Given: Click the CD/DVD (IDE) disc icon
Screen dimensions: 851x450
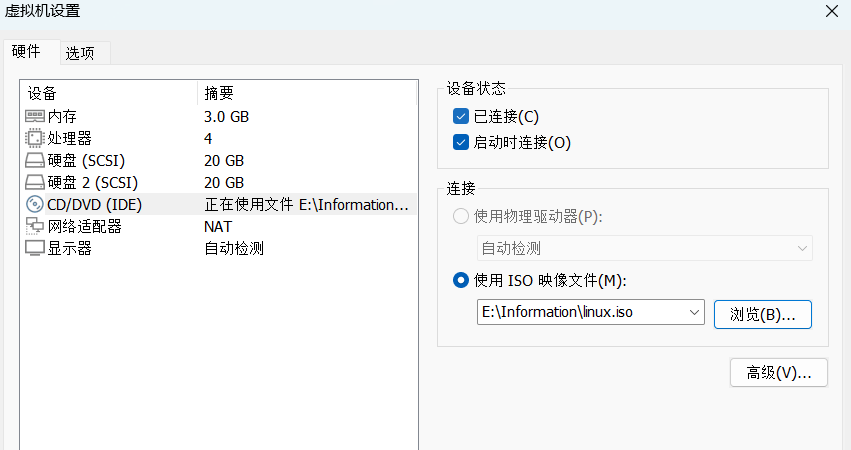Looking at the screenshot, I should [35, 204].
